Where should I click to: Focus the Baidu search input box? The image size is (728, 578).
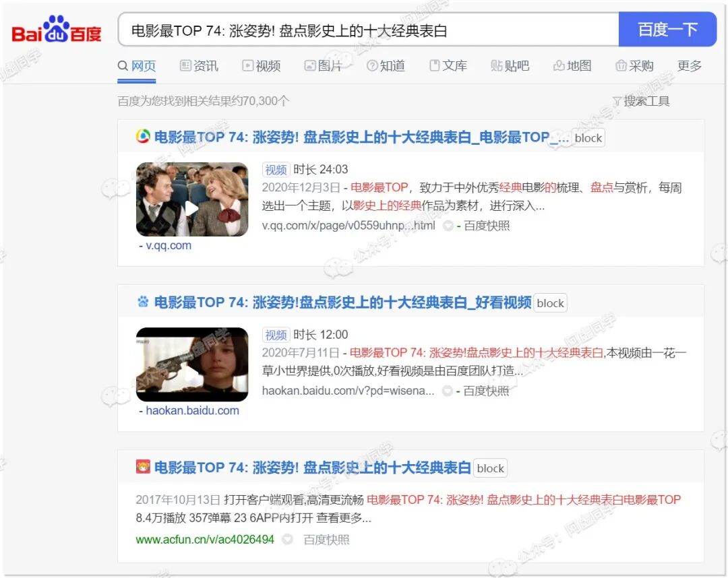(369, 30)
